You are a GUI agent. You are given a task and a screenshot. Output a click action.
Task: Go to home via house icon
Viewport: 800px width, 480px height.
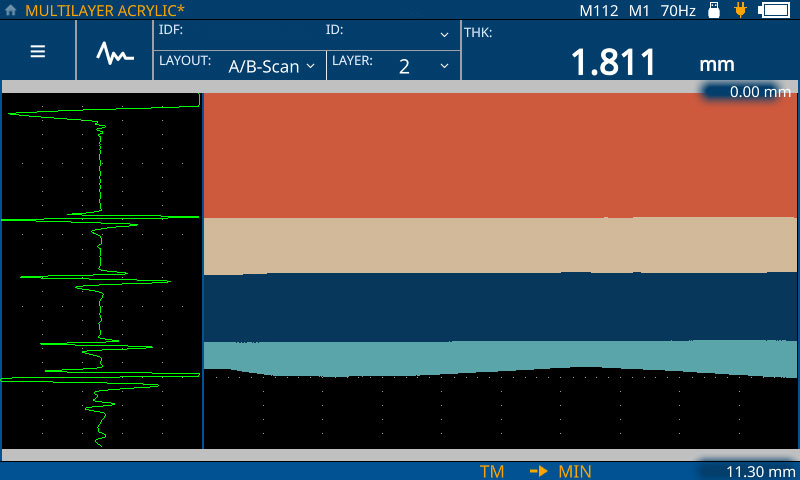(11, 10)
